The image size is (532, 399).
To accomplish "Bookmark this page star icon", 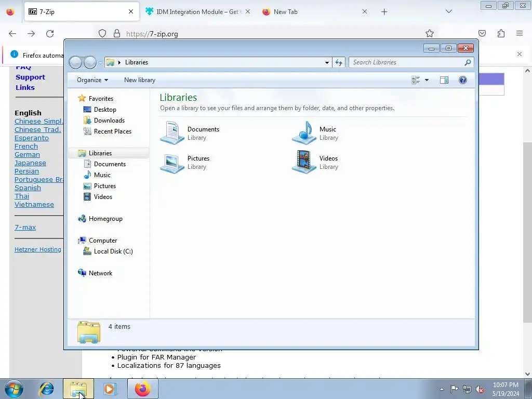I will tap(430, 33).
